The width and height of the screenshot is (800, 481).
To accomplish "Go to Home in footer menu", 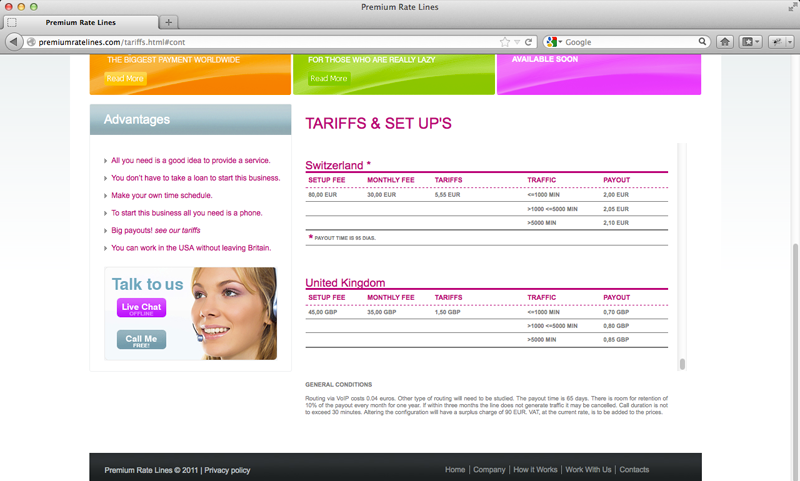I will point(455,470).
